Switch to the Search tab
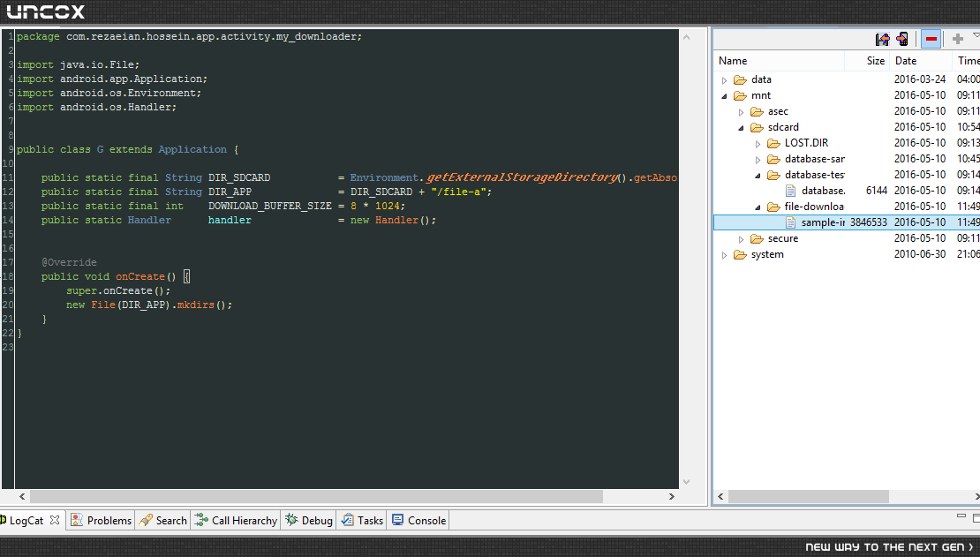The image size is (980, 557). pyautogui.click(x=162, y=520)
